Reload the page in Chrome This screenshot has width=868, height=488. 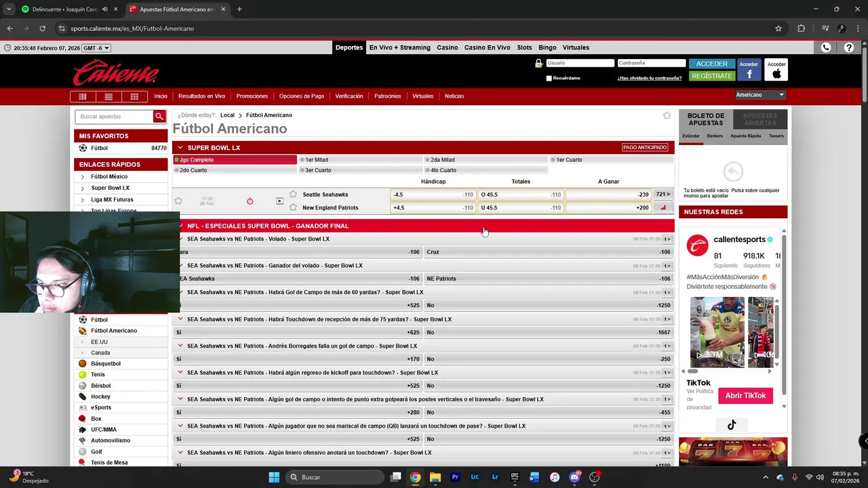click(x=42, y=28)
